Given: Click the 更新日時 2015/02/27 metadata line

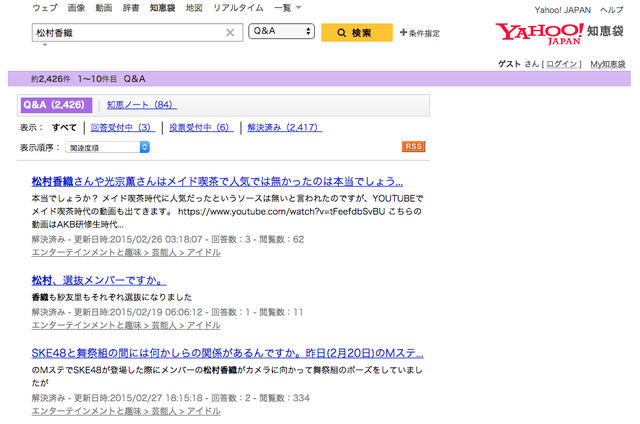Looking at the screenshot, I should click(x=171, y=398).
